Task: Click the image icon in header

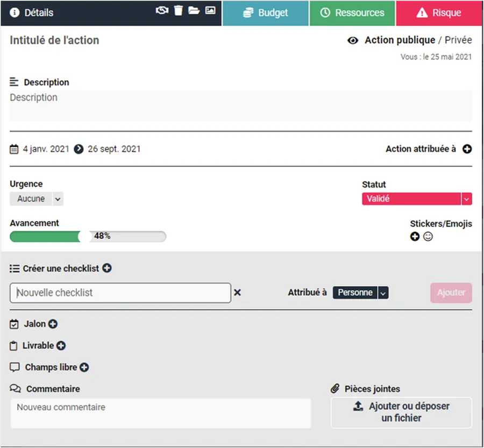Action: coord(210,11)
